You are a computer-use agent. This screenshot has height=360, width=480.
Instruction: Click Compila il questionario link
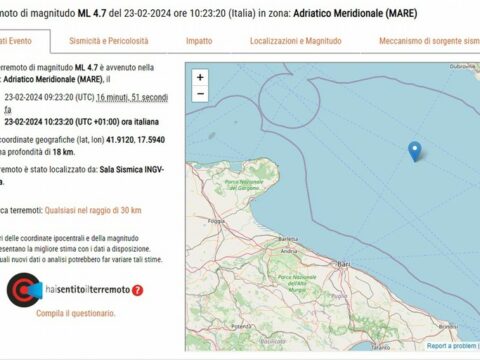coord(76,313)
